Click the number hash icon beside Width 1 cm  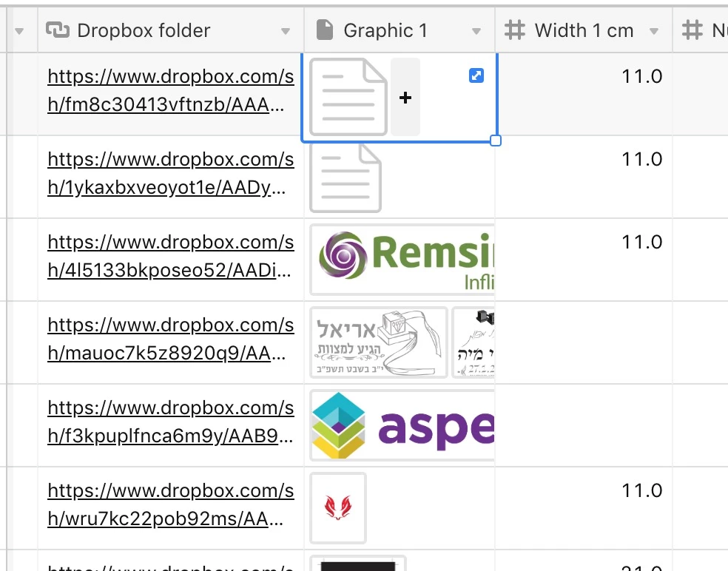pos(514,30)
